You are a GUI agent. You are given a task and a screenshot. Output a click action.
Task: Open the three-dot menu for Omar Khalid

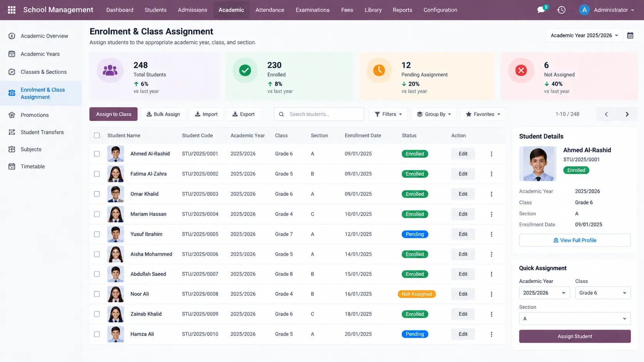click(491, 194)
